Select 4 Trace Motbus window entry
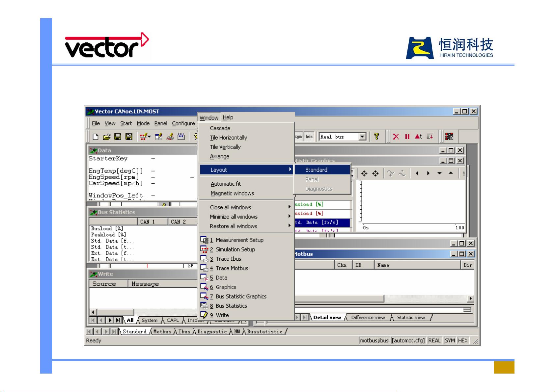The image size is (555, 392). tap(246, 268)
